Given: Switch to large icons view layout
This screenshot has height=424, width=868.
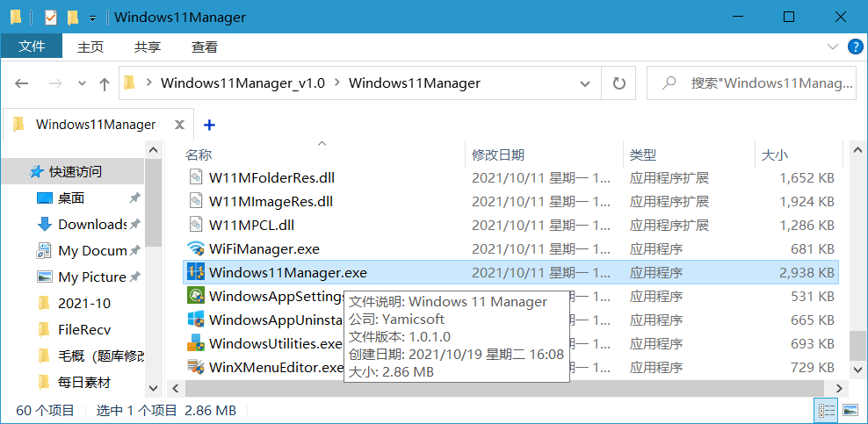Looking at the screenshot, I should pyautogui.click(x=850, y=410).
